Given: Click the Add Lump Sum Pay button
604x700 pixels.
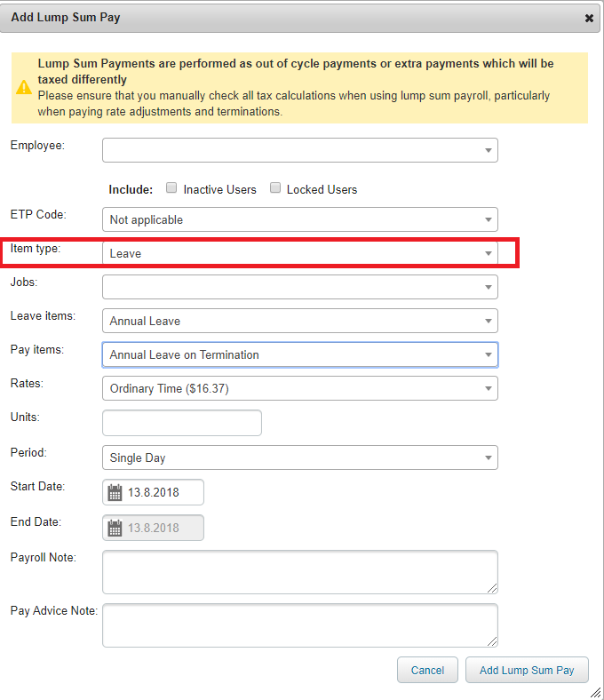Looking at the screenshot, I should 527,671.
